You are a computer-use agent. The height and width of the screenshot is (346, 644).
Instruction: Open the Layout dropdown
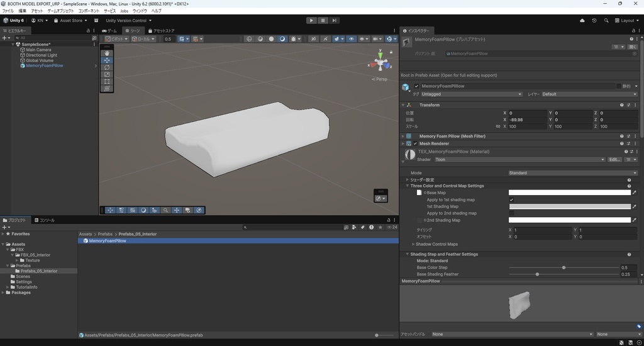coord(627,21)
